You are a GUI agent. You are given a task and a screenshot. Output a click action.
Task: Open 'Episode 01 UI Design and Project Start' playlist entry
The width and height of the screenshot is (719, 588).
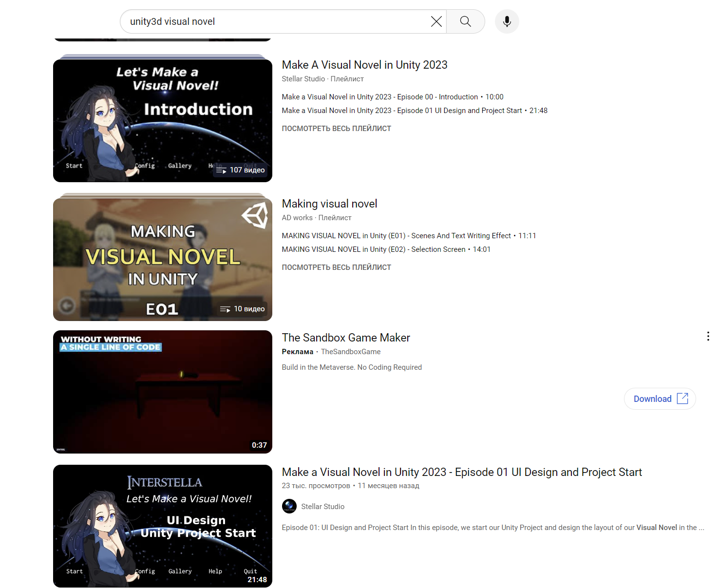click(x=415, y=111)
